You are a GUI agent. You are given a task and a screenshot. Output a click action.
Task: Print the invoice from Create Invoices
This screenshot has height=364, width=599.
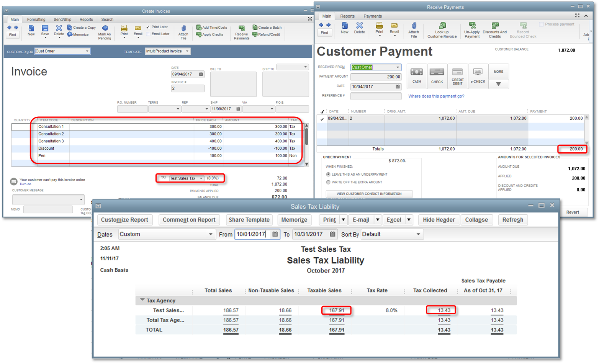click(x=124, y=31)
